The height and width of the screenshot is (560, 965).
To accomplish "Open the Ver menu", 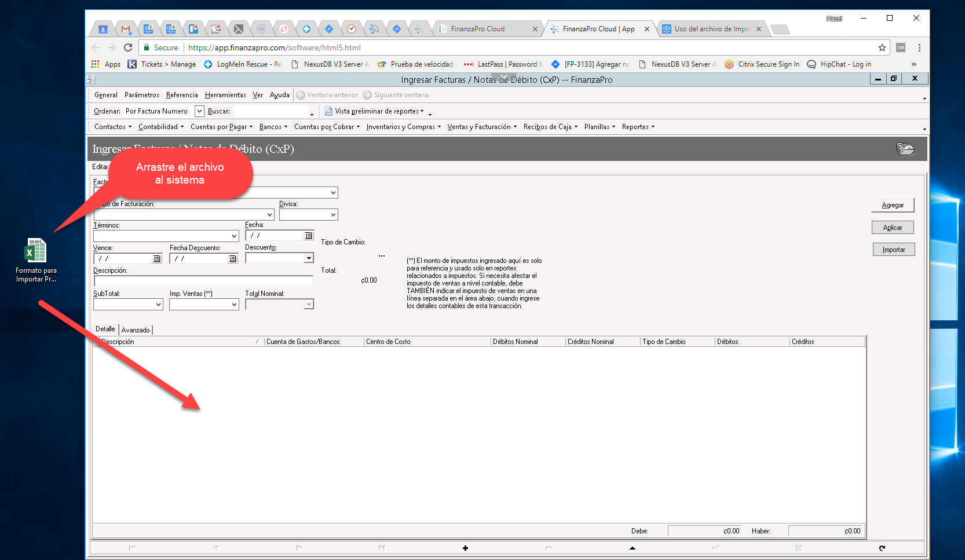I will click(x=258, y=95).
